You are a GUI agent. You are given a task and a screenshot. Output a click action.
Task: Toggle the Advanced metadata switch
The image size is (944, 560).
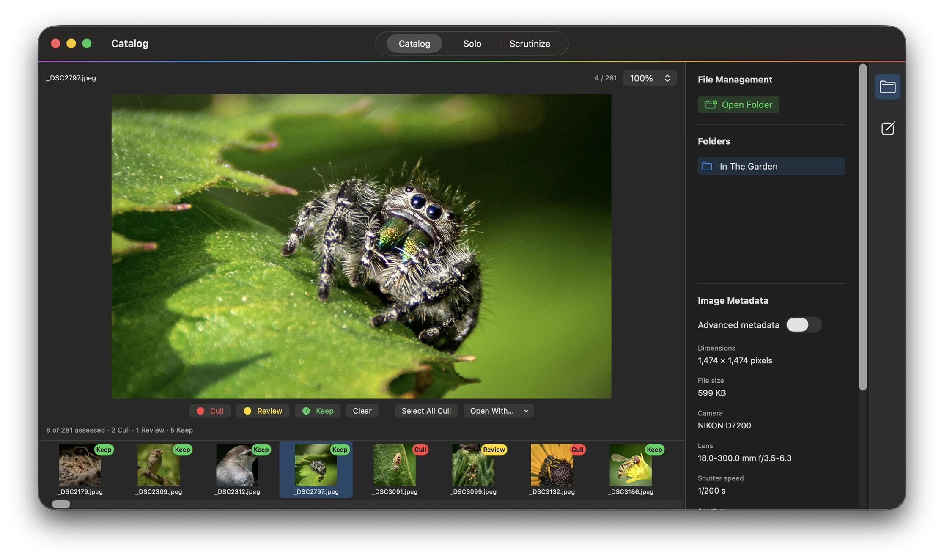click(x=803, y=325)
